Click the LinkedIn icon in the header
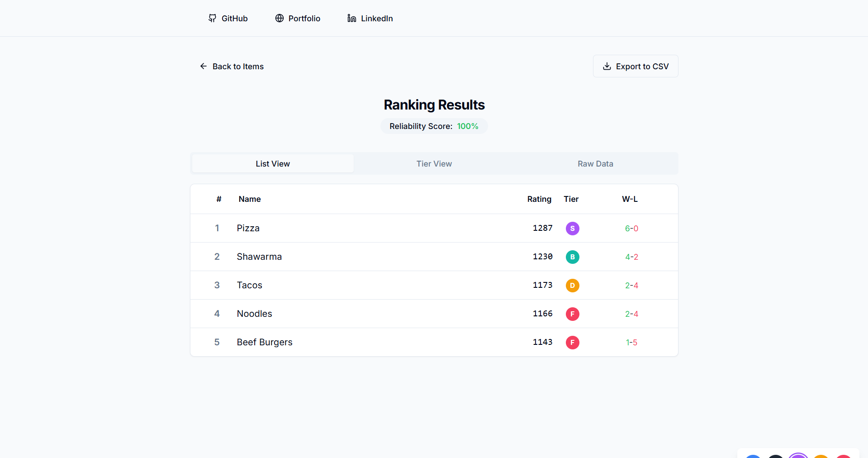 click(351, 18)
